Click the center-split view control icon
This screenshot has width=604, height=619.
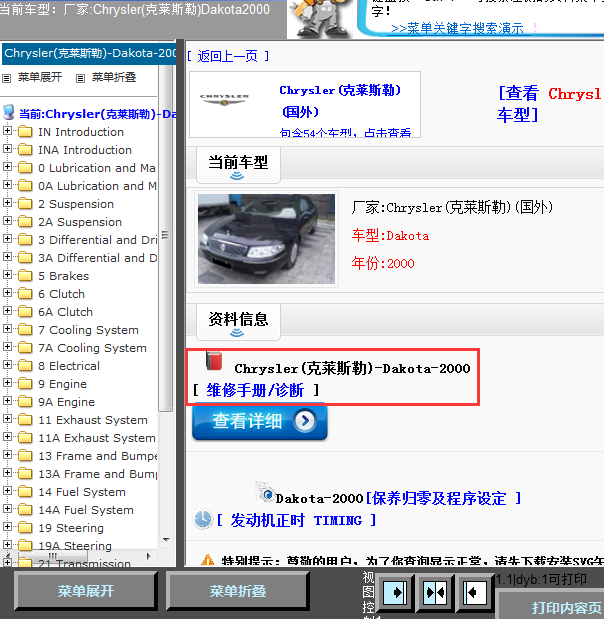coord(435,592)
